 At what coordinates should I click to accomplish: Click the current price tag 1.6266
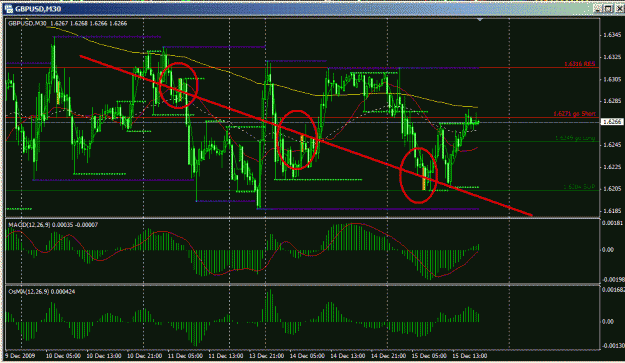point(612,122)
